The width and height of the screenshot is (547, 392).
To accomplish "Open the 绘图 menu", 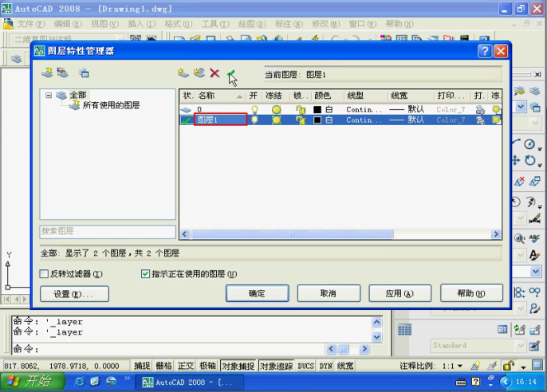I will 252,24.
